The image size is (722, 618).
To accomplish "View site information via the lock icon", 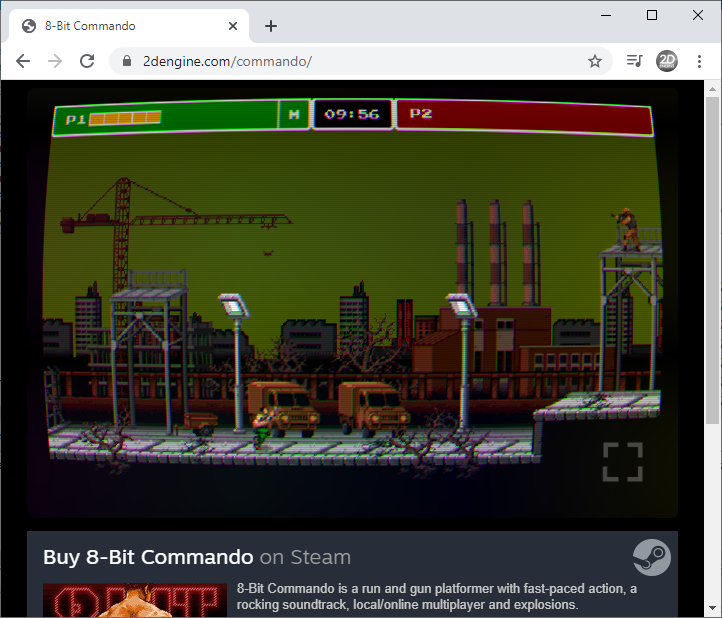I will tap(127, 61).
